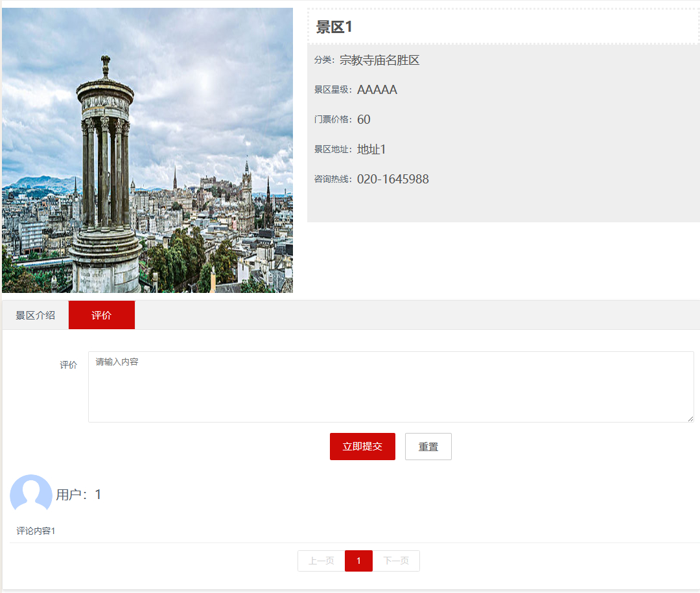Image resolution: width=700 pixels, height=593 pixels.
Task: Click the ticket price value 60
Action: (x=363, y=119)
